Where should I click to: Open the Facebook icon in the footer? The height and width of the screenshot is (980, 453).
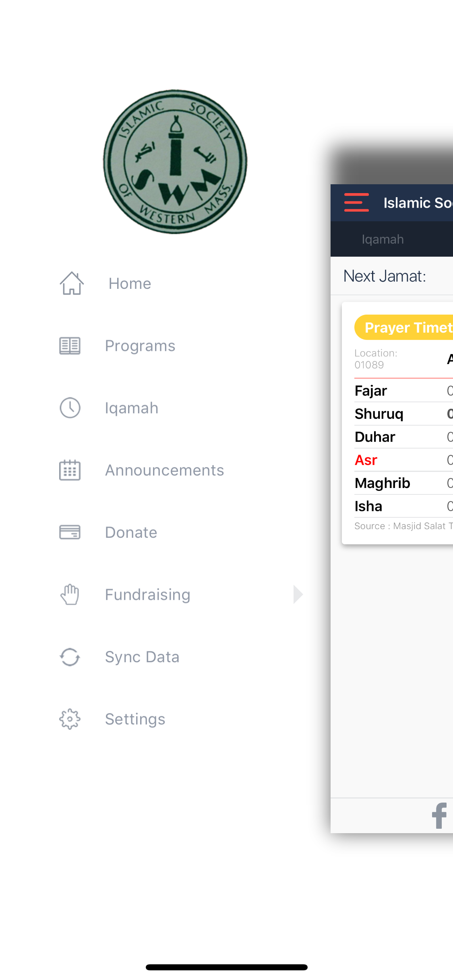[x=439, y=815]
